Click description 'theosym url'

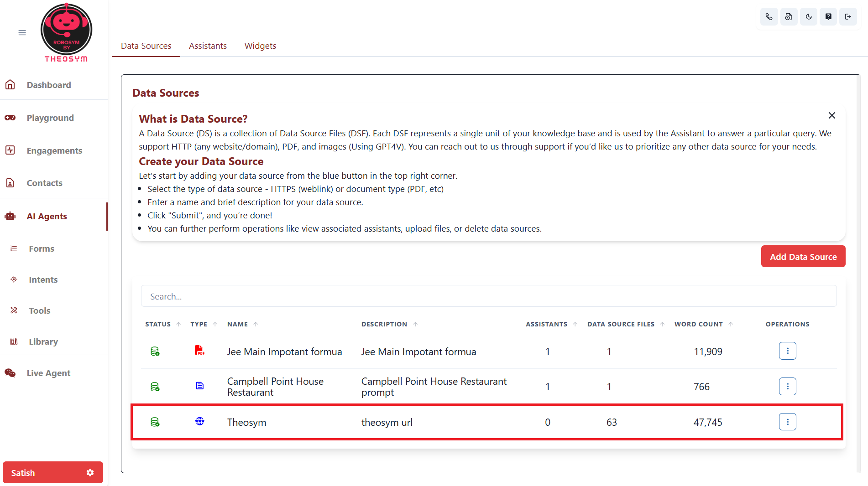pyautogui.click(x=387, y=422)
